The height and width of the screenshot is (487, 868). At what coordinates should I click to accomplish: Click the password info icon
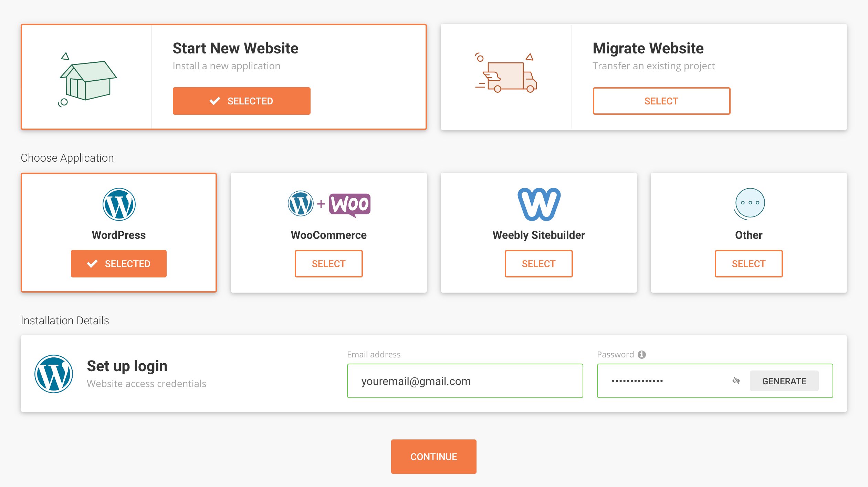pos(642,354)
